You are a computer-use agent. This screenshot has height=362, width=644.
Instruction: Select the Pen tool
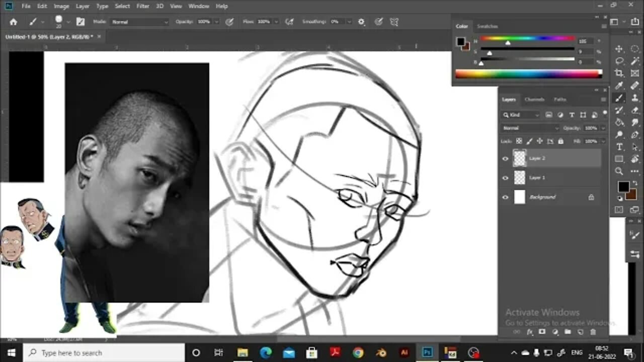(634, 135)
